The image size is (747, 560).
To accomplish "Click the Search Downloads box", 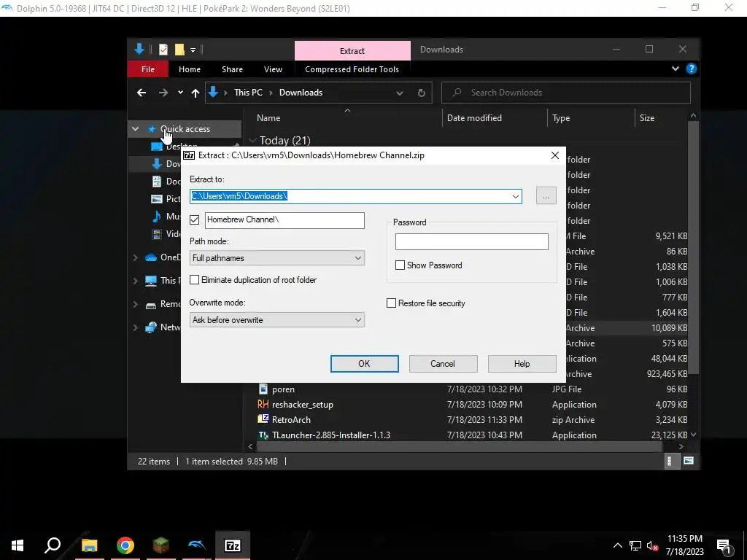I will click(x=566, y=93).
